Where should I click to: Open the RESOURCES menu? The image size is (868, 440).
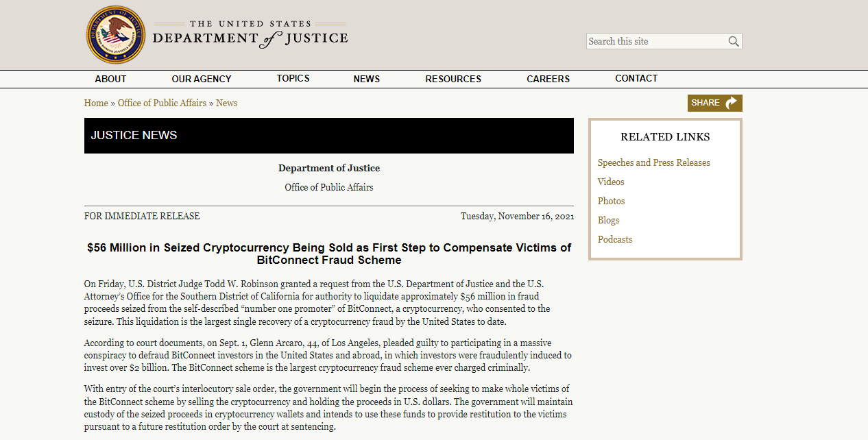click(x=453, y=79)
